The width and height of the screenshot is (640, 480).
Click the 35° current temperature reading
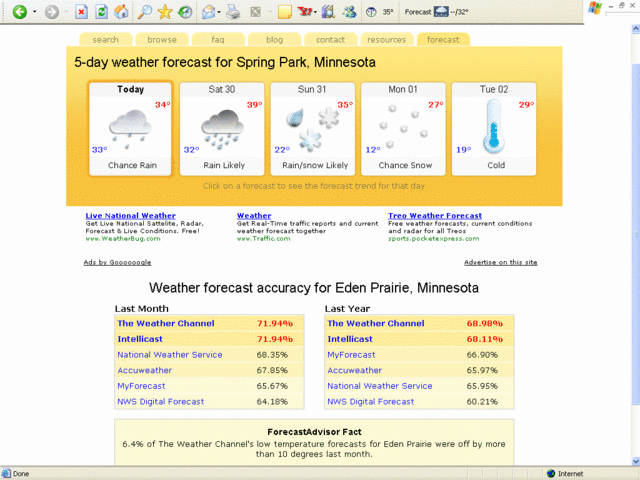pos(388,12)
